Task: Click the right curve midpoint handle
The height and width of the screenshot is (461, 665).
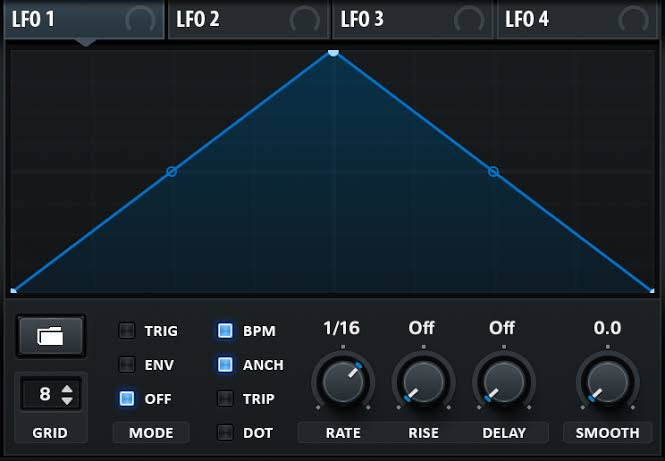Action: 493,172
